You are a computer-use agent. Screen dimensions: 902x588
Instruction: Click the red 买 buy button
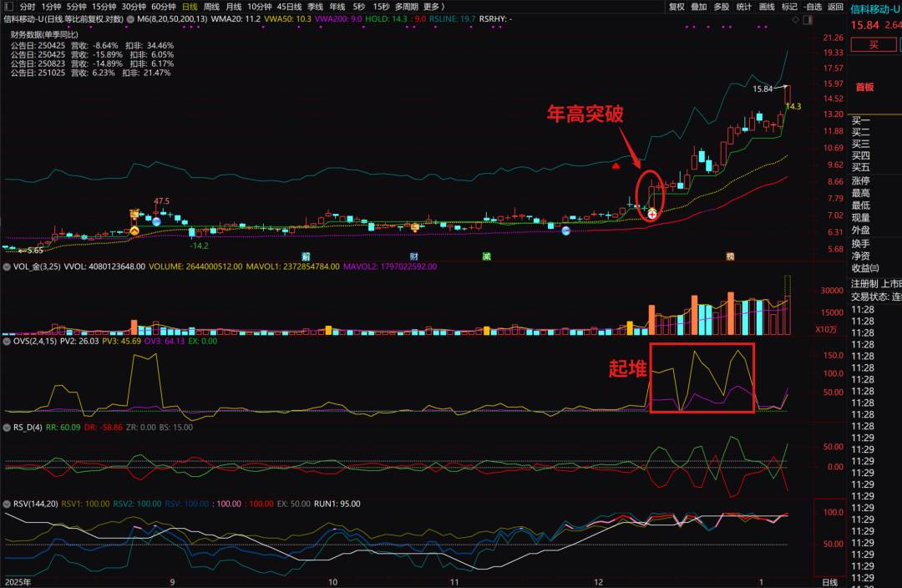tap(874, 45)
